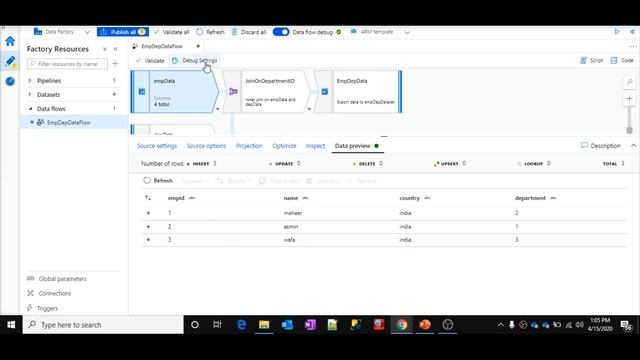This screenshot has width=640, height=360.
Task: Open the Code view
Action: pyautogui.click(x=622, y=60)
